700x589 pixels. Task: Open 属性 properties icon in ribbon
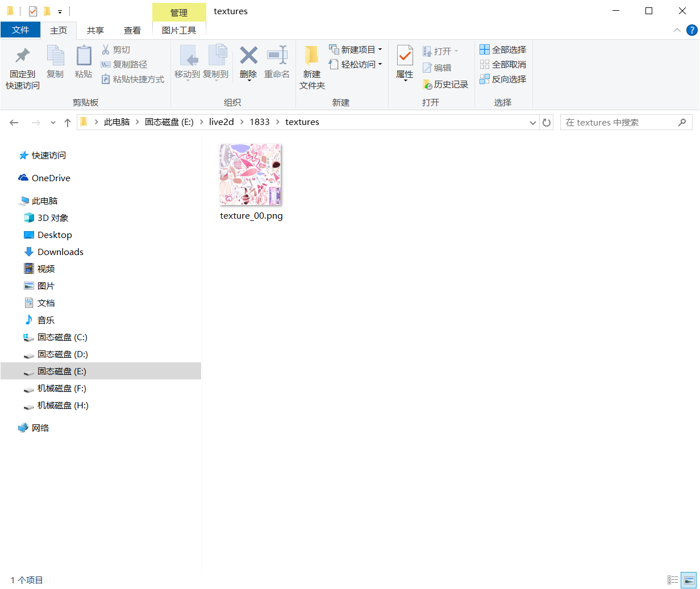[x=405, y=62]
